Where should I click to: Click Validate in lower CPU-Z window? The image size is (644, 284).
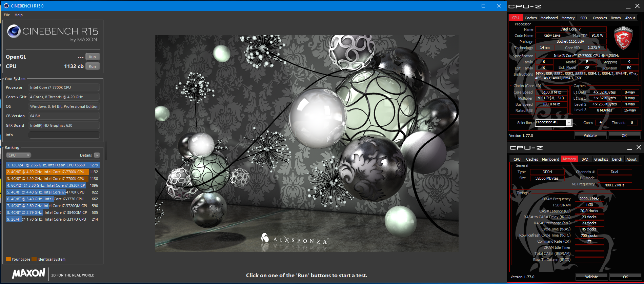click(591, 277)
